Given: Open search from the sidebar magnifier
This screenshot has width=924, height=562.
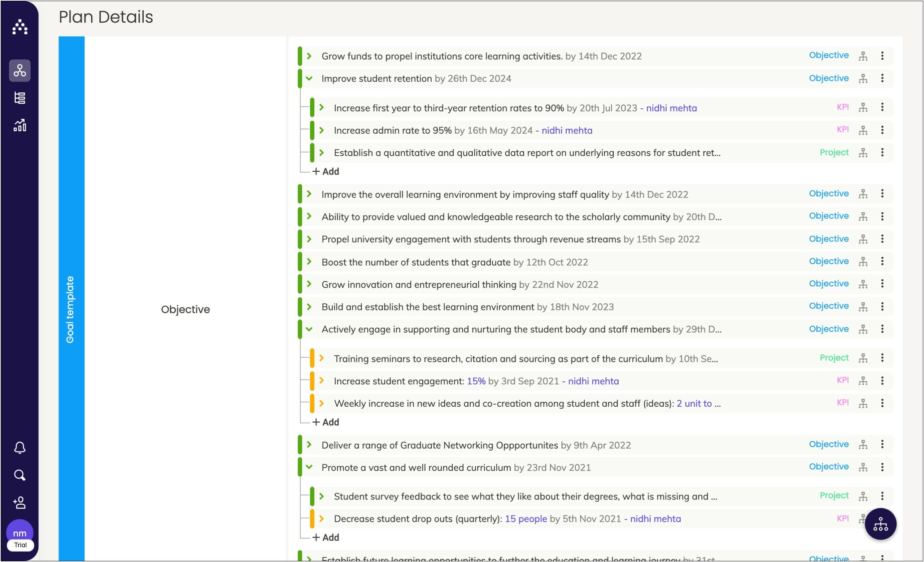Looking at the screenshot, I should click(x=20, y=475).
